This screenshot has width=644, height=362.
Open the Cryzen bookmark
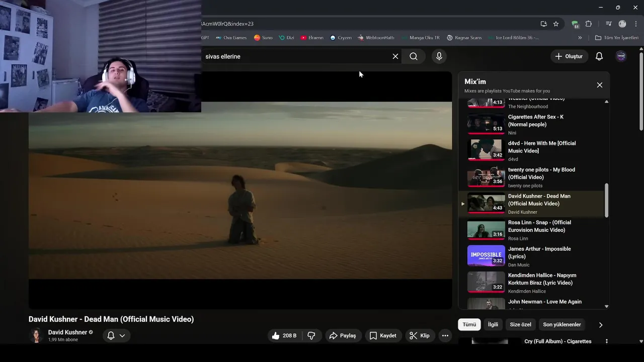tap(341, 38)
